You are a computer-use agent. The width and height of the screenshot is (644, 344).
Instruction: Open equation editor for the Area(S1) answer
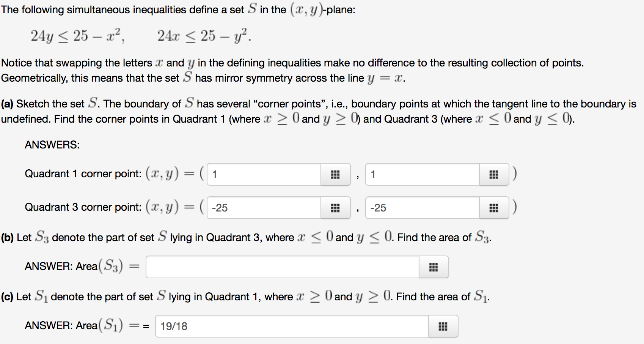(x=443, y=326)
